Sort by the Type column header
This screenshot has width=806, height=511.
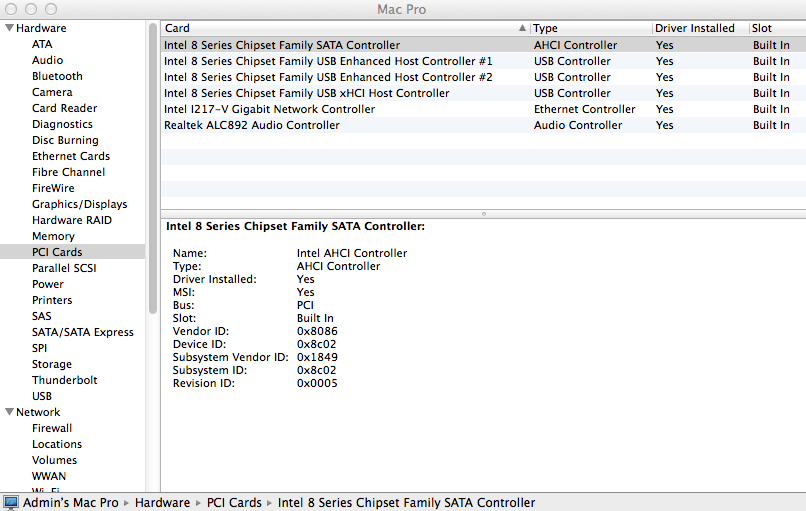pos(591,28)
